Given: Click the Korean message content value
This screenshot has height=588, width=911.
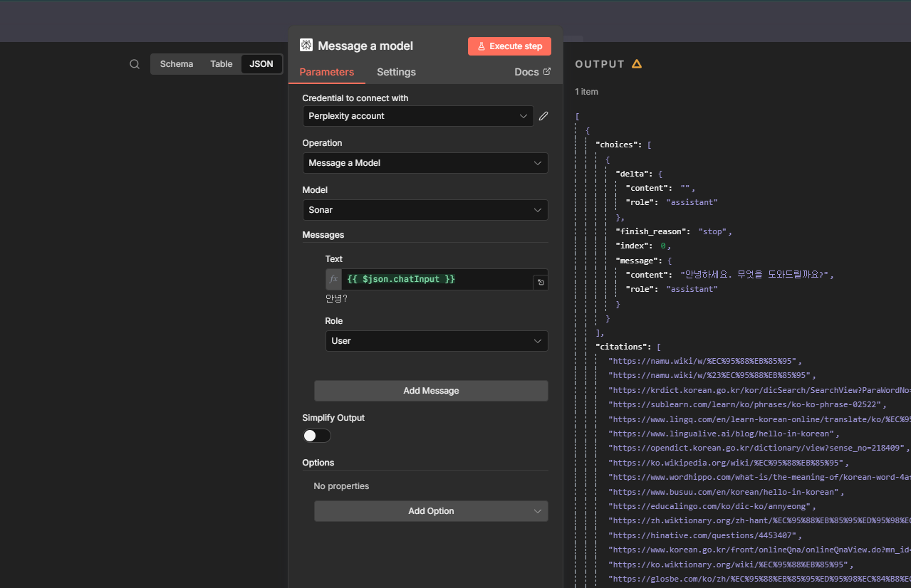Looking at the screenshot, I should [x=756, y=275].
